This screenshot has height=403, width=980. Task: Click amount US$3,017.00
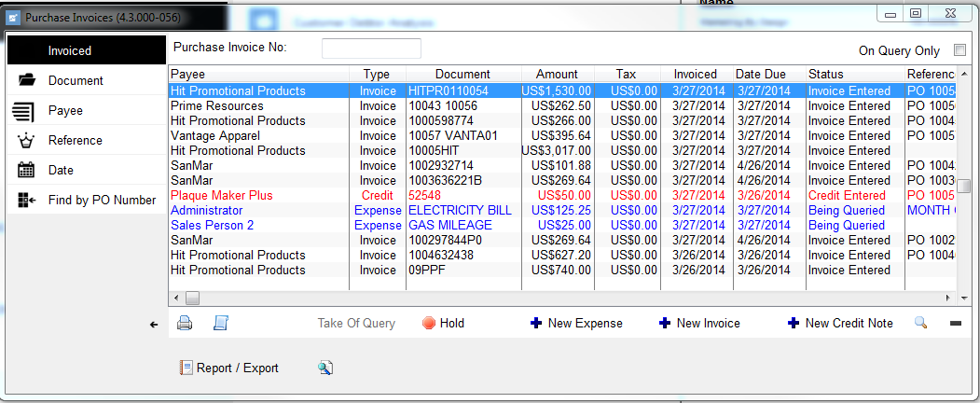coord(557,150)
